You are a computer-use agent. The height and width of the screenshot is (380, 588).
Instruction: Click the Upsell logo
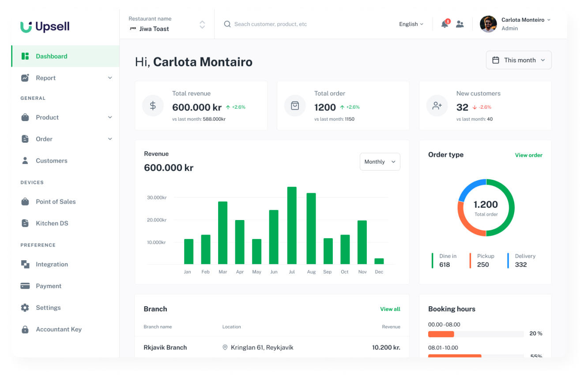pyautogui.click(x=45, y=27)
